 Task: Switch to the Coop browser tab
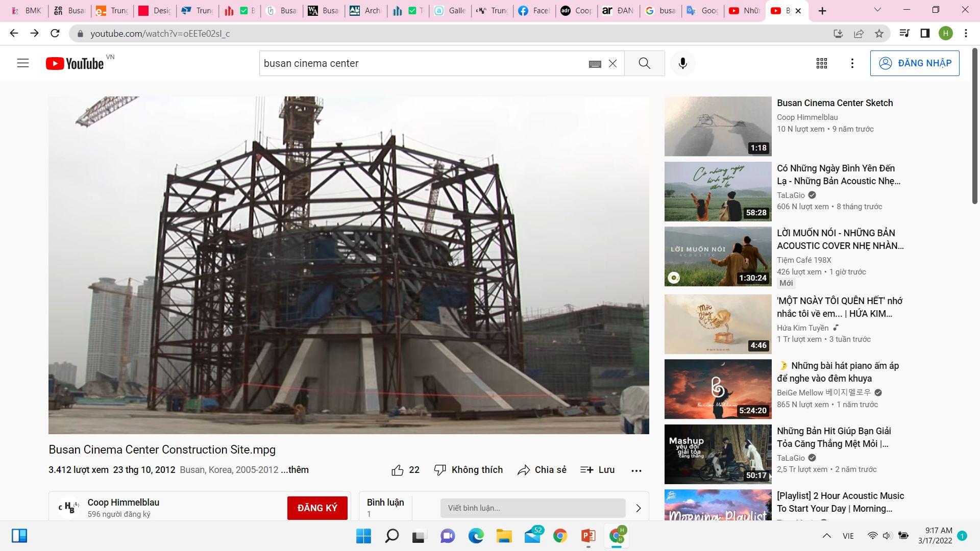tap(576, 11)
